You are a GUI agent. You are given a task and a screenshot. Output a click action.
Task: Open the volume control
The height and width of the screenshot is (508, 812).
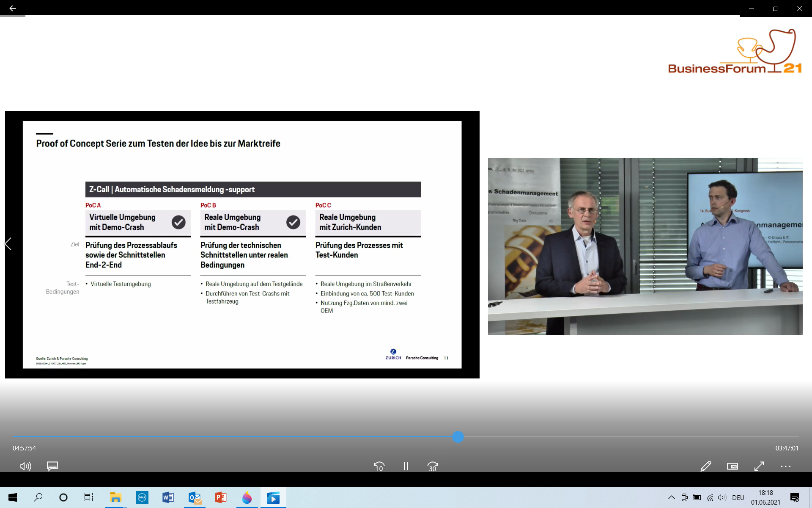tap(25, 466)
